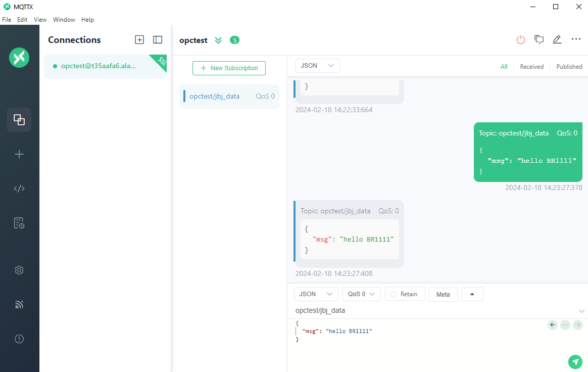Click the opctest/jbj_data topic input field

(429, 310)
